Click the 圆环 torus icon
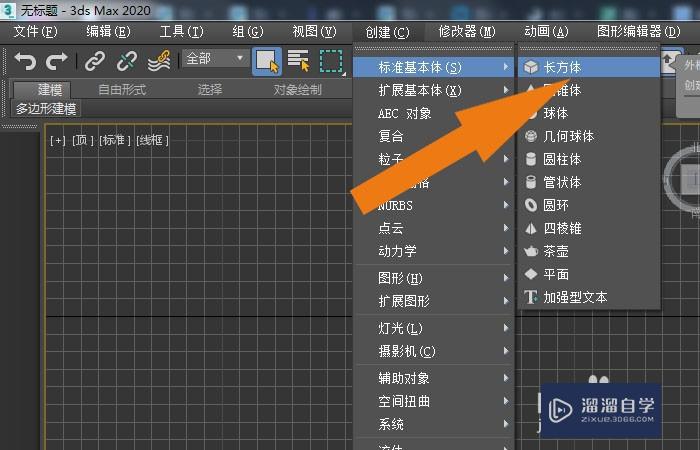 [x=531, y=205]
